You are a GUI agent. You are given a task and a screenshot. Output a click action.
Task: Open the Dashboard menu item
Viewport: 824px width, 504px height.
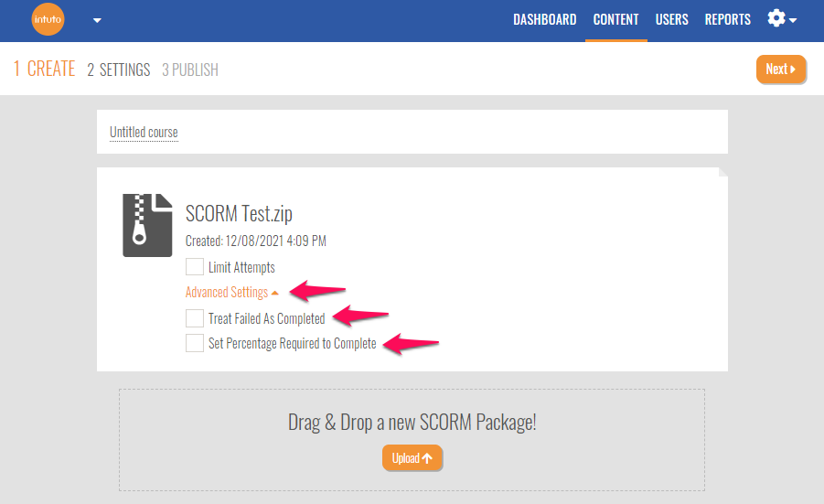(544, 19)
